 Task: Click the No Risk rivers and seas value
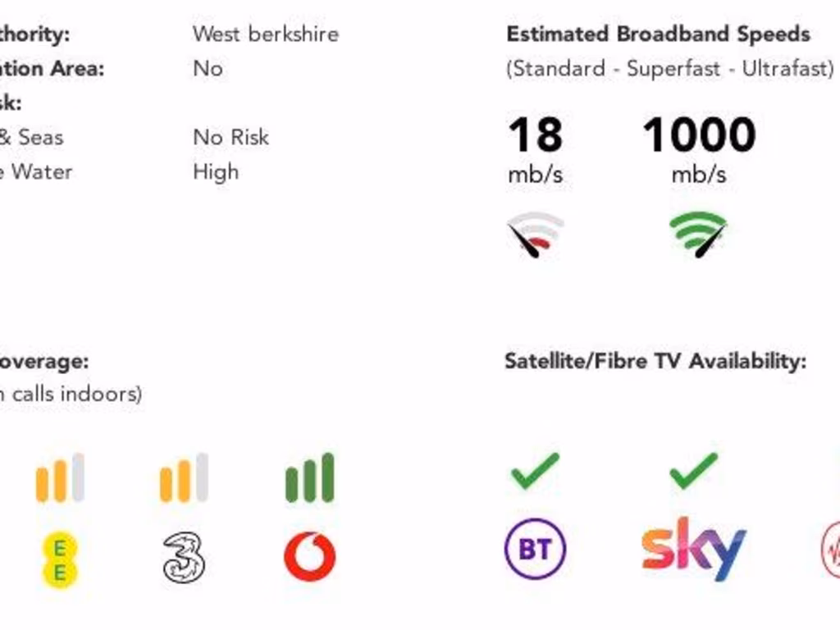click(231, 137)
